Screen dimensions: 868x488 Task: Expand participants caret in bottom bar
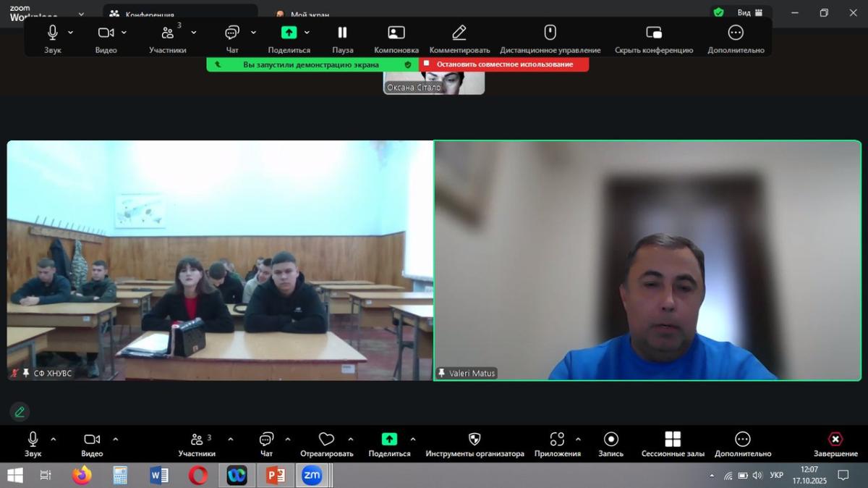tap(230, 439)
